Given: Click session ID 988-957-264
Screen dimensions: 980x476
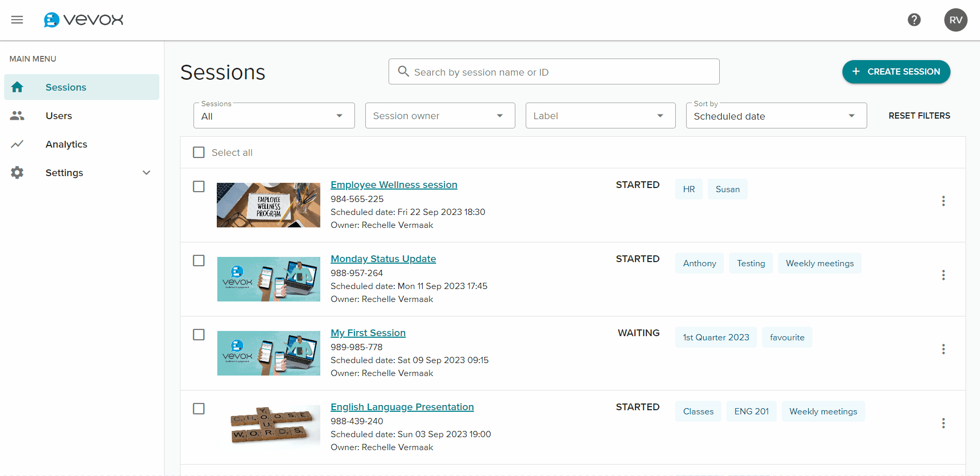Looking at the screenshot, I should tap(357, 273).
